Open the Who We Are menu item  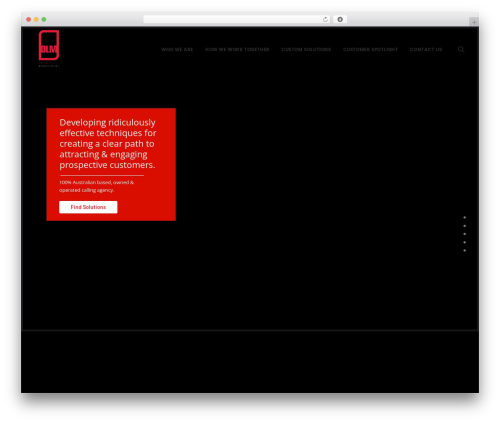click(x=177, y=49)
